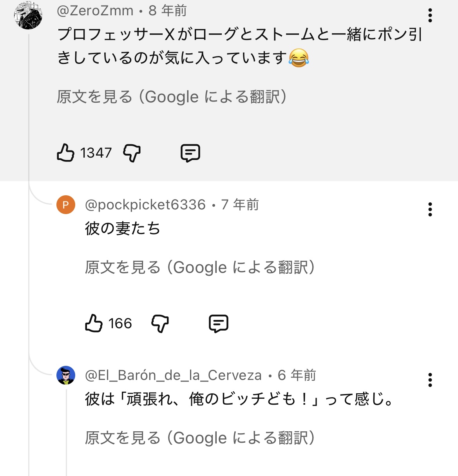Open more options for @ZeroZmm comment
458x476 pixels.
tap(430, 15)
